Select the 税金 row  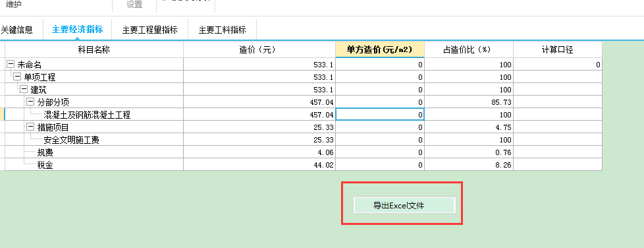tap(304, 165)
